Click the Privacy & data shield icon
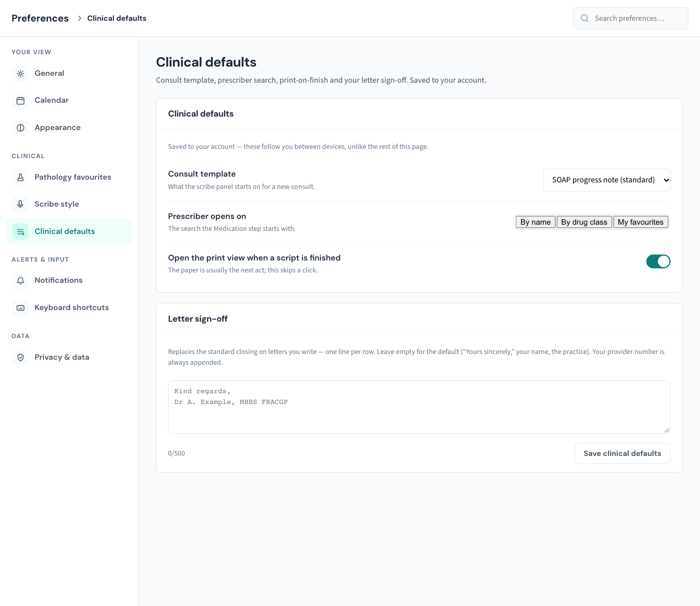 [x=20, y=357]
